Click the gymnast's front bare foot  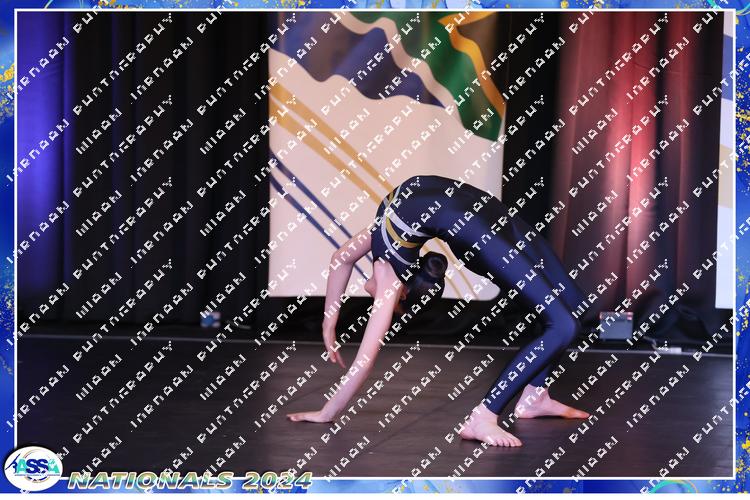pyautogui.click(x=488, y=430)
